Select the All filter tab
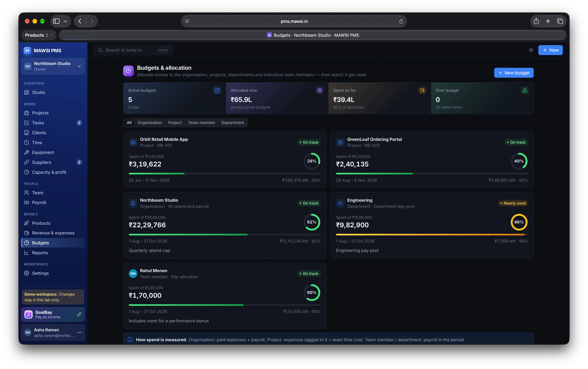Viewport: 588px width, 369px height. tap(129, 123)
